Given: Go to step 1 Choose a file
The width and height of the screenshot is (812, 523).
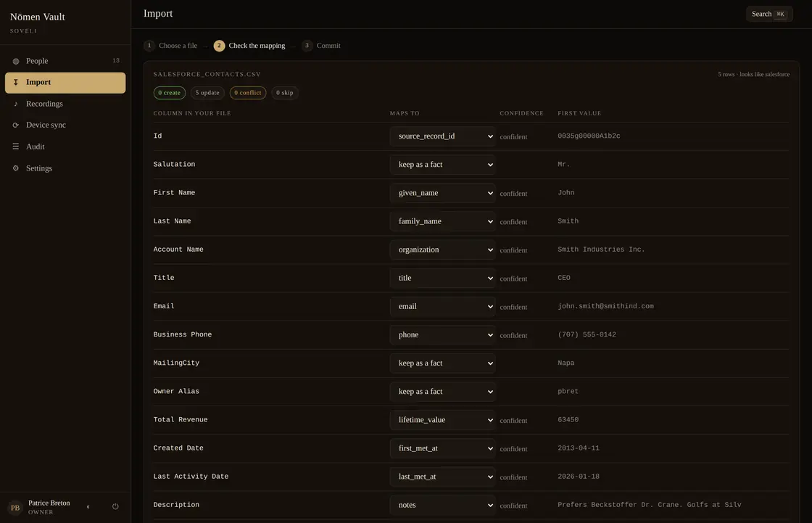Looking at the screenshot, I should 170,46.
